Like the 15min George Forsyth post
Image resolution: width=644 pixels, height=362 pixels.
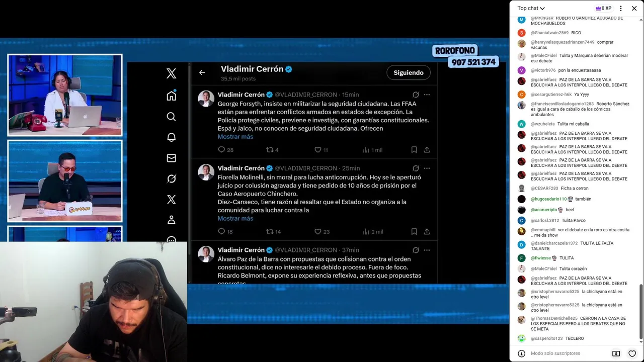click(x=317, y=150)
